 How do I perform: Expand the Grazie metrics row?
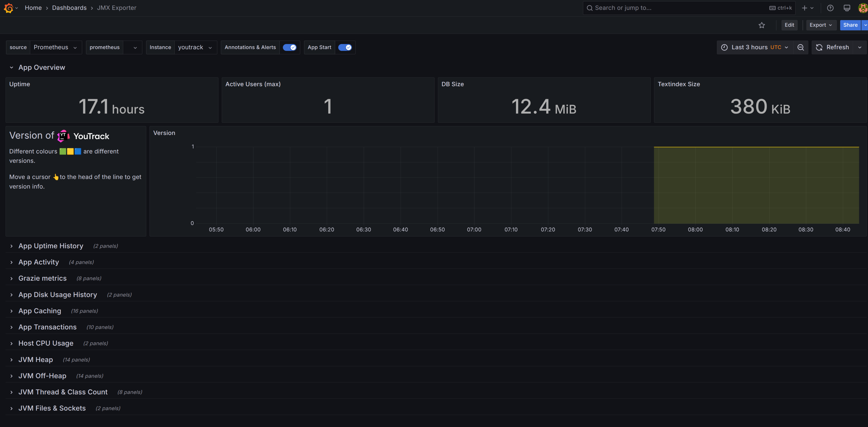tap(12, 278)
